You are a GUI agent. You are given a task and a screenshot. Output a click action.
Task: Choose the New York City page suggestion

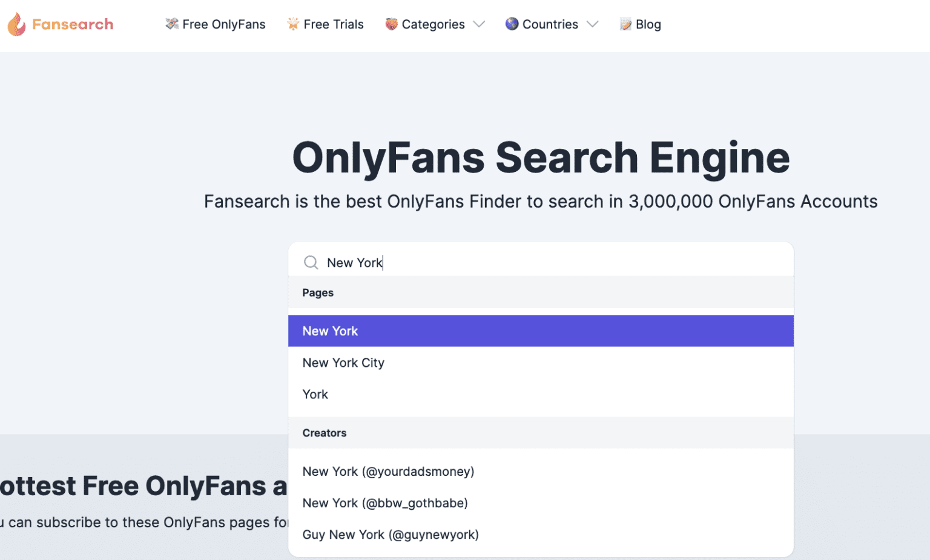343,363
